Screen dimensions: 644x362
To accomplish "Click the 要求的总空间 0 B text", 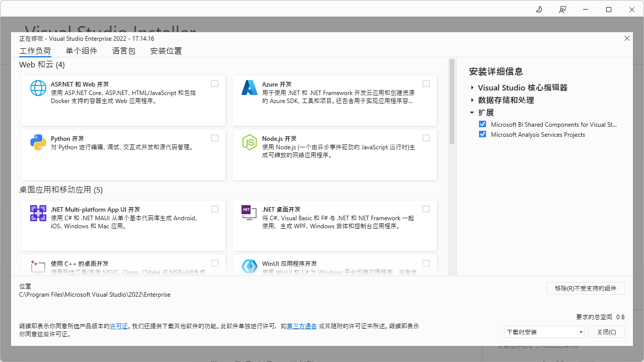I will click(x=600, y=317).
